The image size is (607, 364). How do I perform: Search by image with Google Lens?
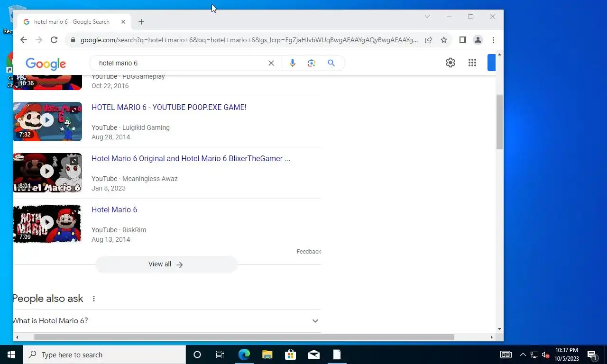pos(312,63)
